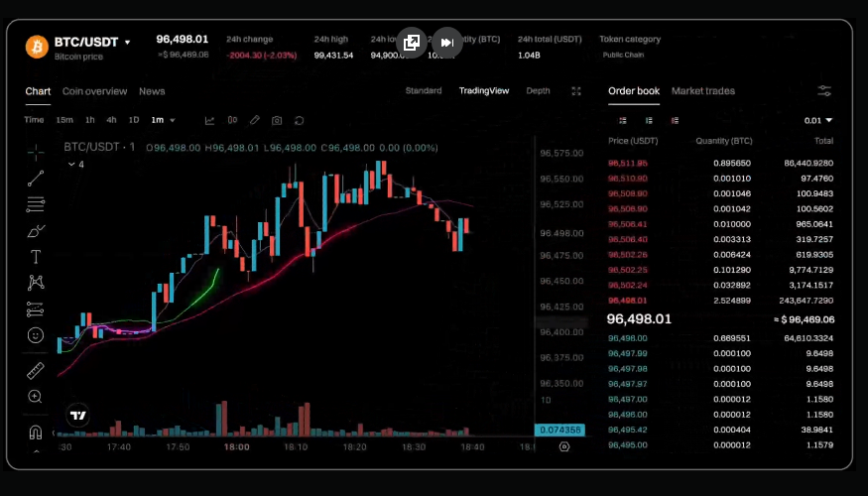The height and width of the screenshot is (496, 868).
Task: Collapse the left drawing toolbar arrow
Action: (x=36, y=452)
